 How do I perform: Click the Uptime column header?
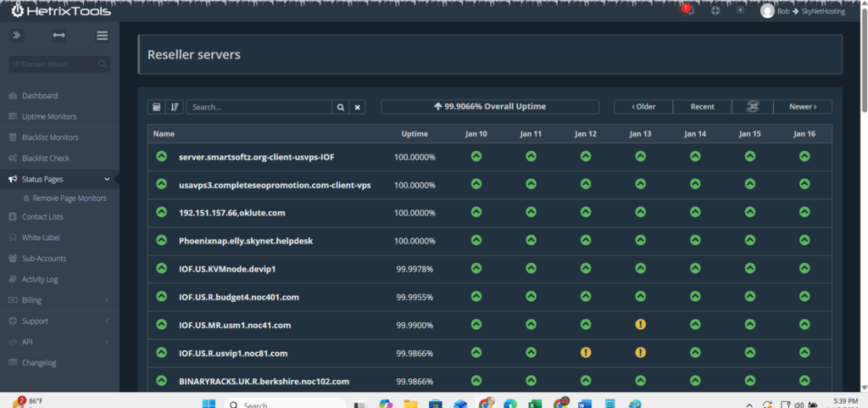415,134
